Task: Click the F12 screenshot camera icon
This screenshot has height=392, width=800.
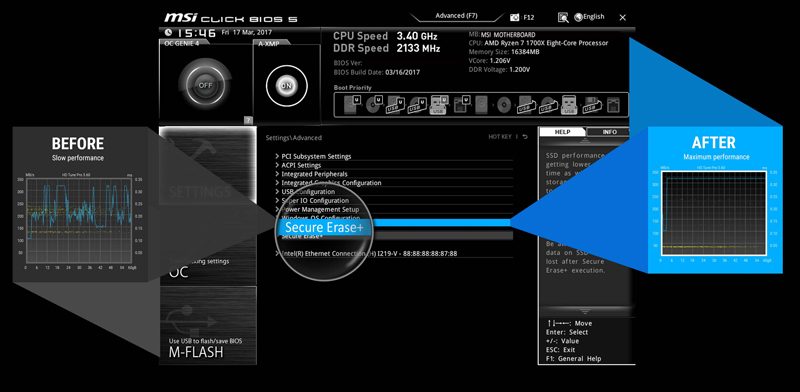Action: (514, 17)
